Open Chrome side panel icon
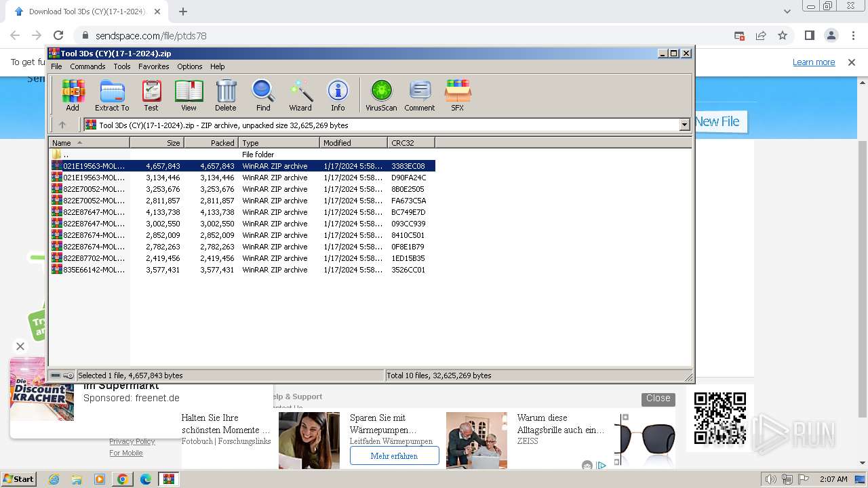The image size is (868, 488). [x=810, y=35]
